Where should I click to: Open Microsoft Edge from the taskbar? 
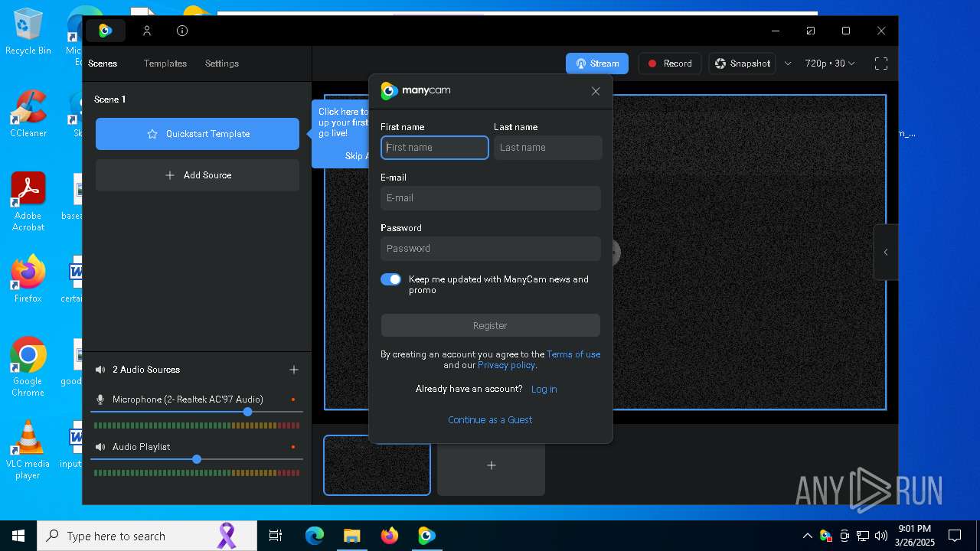tap(315, 536)
